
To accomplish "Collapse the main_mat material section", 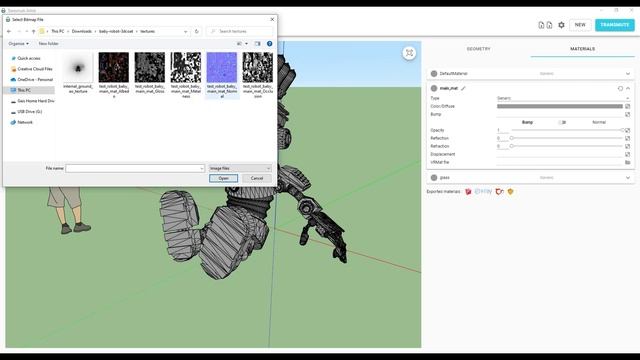I will pyautogui.click(x=628, y=88).
